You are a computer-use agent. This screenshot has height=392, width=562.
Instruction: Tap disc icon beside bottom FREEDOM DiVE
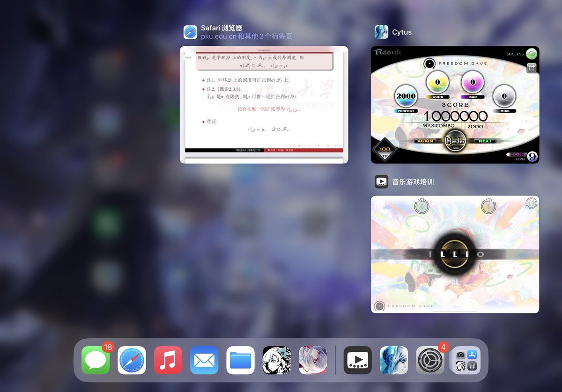379,307
